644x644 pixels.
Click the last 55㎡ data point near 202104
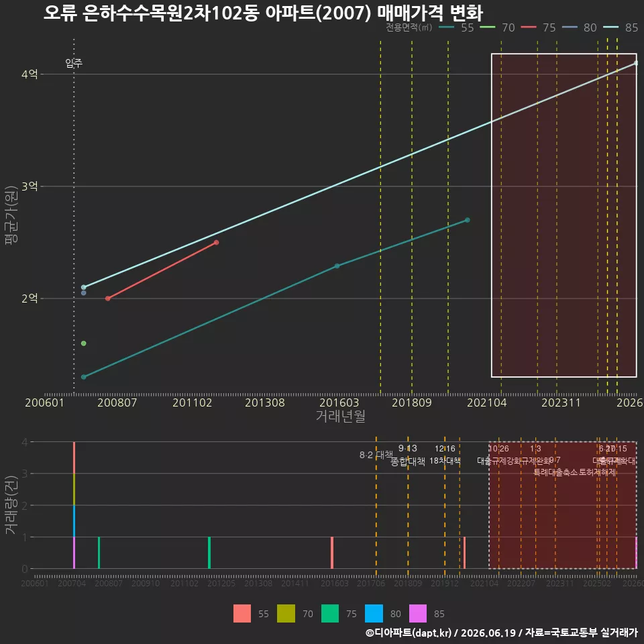[467, 220]
